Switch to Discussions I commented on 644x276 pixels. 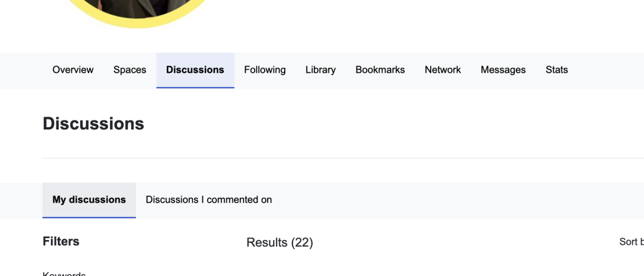pos(209,200)
